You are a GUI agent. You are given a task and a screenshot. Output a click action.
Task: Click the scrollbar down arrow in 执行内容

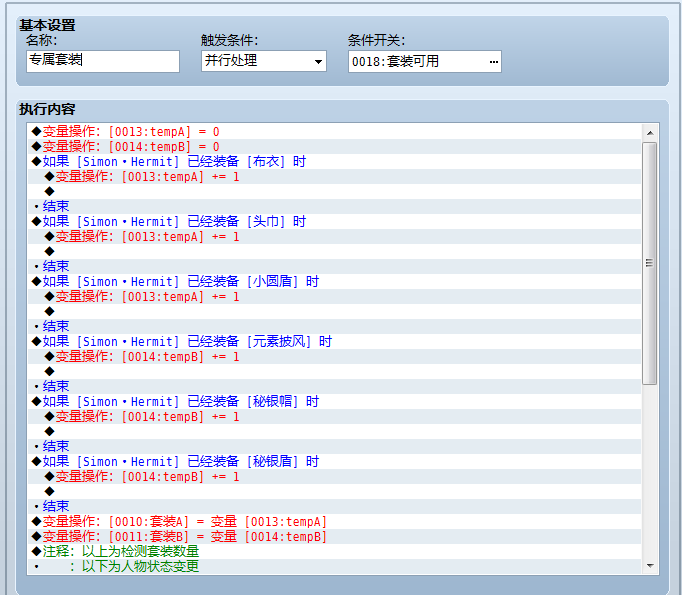point(650,565)
